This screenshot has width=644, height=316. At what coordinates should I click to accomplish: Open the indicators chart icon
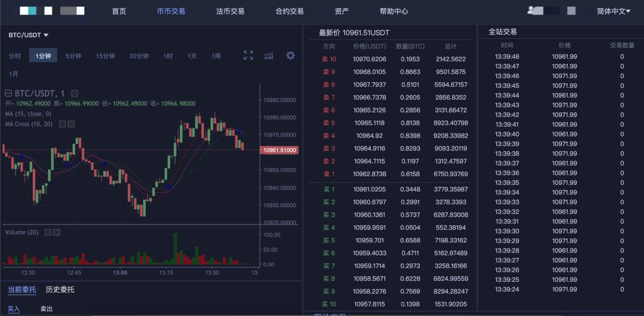(269, 56)
